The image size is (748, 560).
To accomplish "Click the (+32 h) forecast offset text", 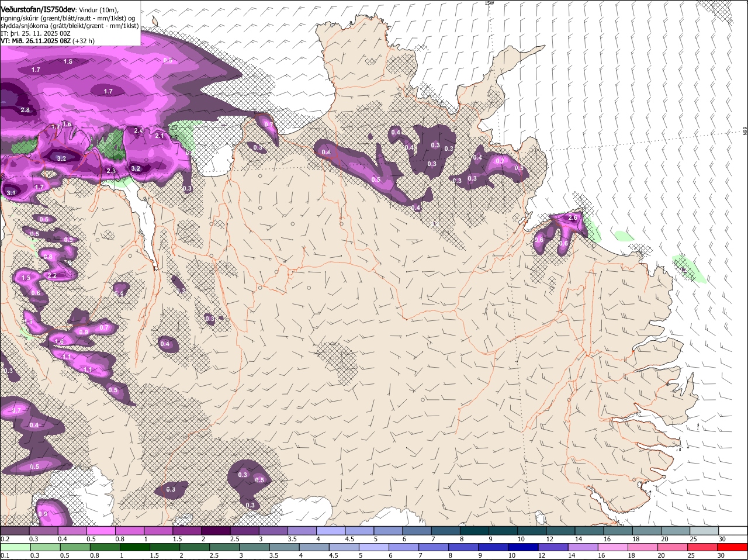I will tap(84, 41).
